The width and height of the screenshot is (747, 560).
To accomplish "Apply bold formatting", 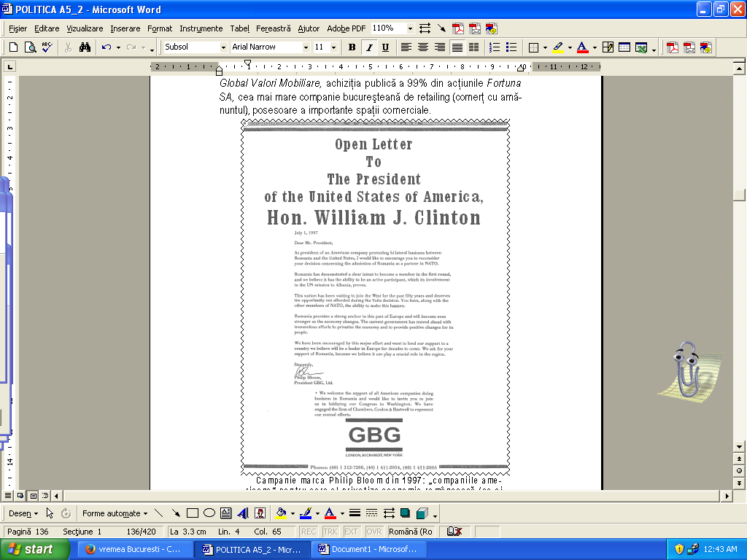I will pyautogui.click(x=352, y=47).
